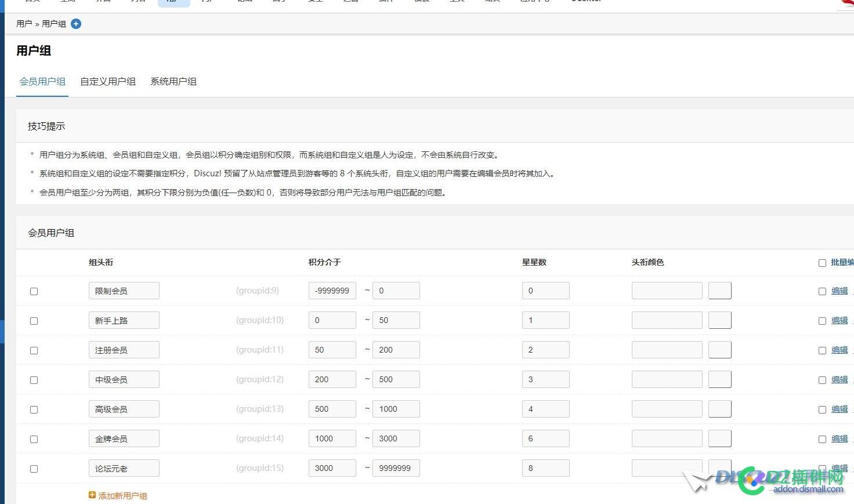Open 编辑 link for 新手上路 group

pyautogui.click(x=839, y=320)
